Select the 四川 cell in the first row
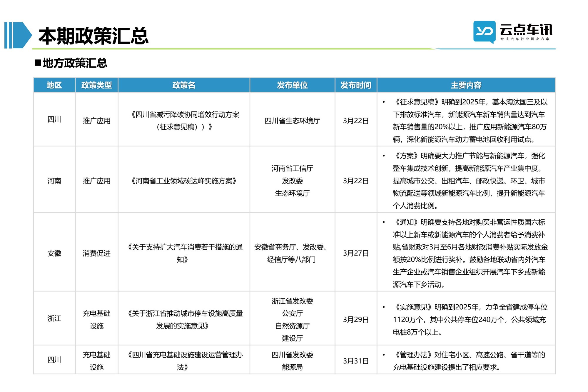This screenshot has height=392, width=588. [x=54, y=119]
